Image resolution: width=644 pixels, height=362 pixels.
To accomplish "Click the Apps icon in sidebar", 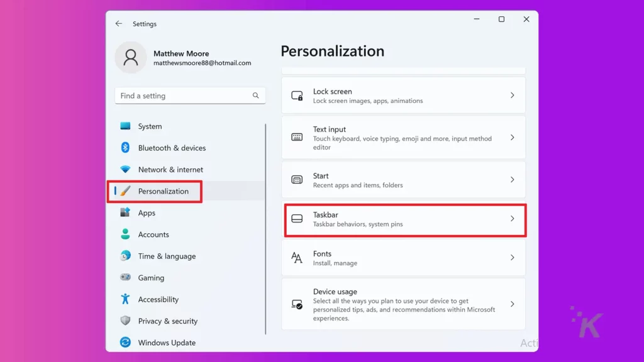I will coord(125,212).
